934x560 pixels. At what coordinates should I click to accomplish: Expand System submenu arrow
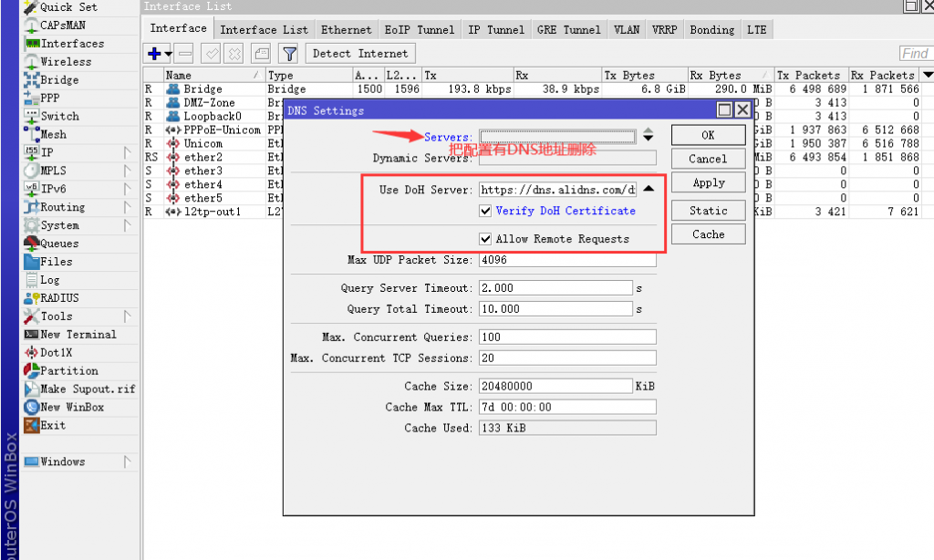(127, 225)
